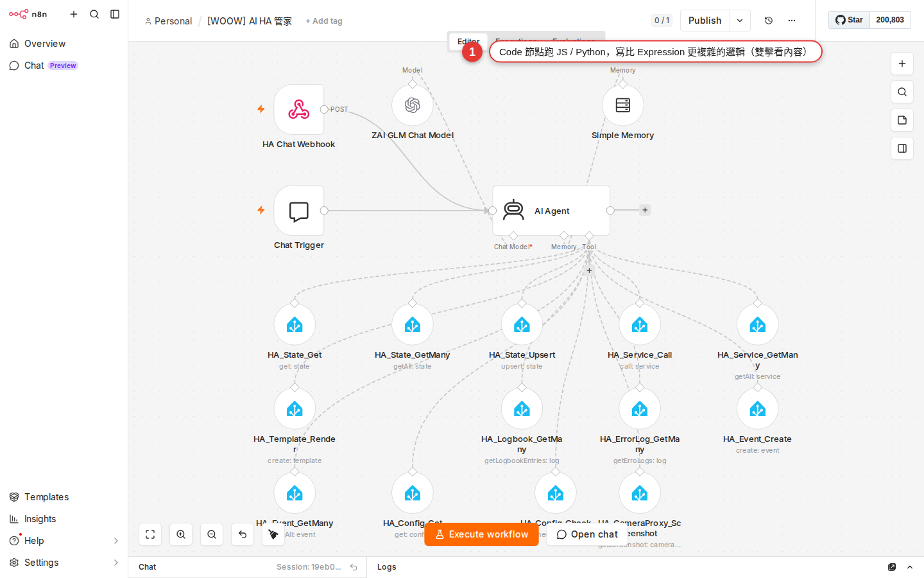This screenshot has width=924, height=578.
Task: Tidy up the workflow with the broom icon
Action: (x=273, y=534)
